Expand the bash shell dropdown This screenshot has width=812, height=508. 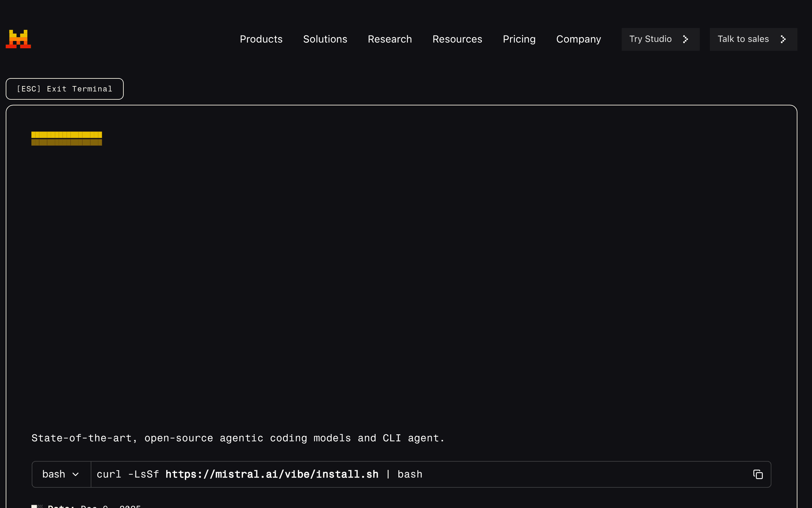tap(61, 474)
